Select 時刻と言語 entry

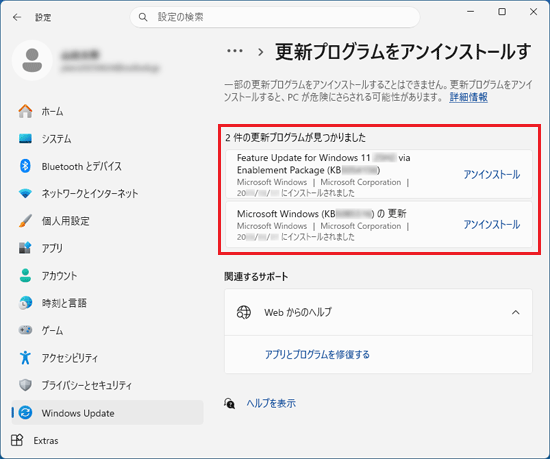(107, 303)
